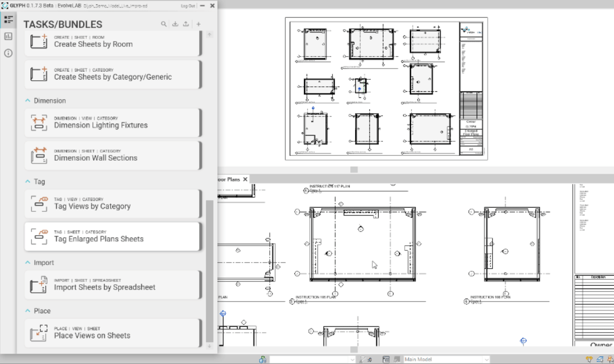Run the Dimension Lighting Fixtures task
This screenshot has height=364, width=614.
click(113, 122)
